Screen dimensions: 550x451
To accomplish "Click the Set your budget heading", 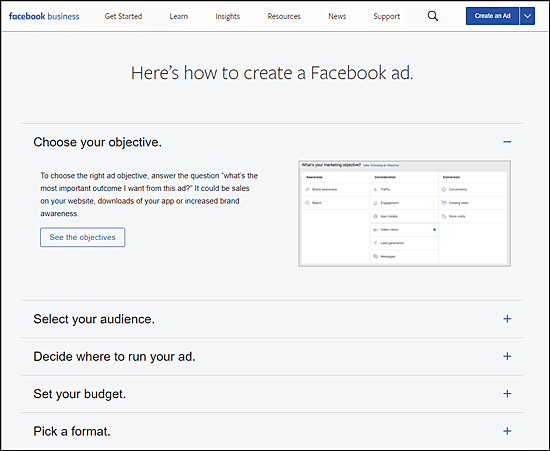I will 80,394.
